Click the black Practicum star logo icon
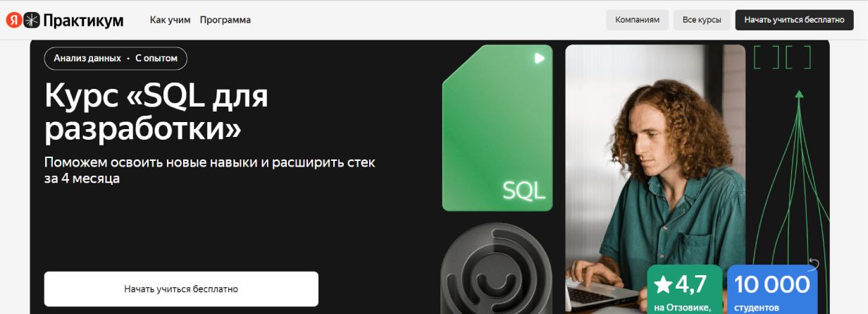 (32, 20)
